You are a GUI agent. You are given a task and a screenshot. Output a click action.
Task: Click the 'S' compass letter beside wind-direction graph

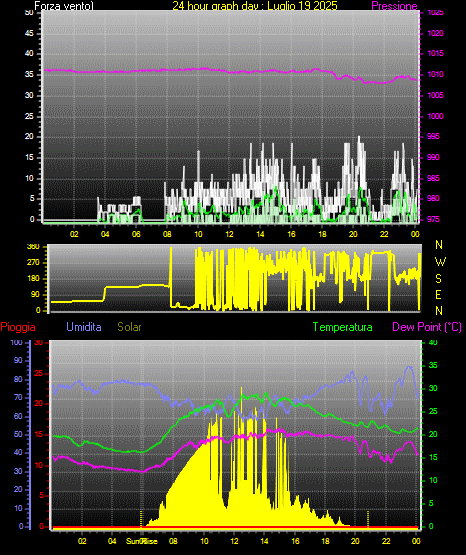(x=438, y=279)
